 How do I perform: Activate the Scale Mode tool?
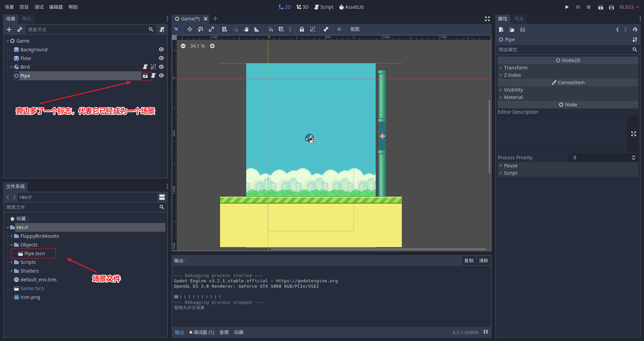[x=211, y=29]
